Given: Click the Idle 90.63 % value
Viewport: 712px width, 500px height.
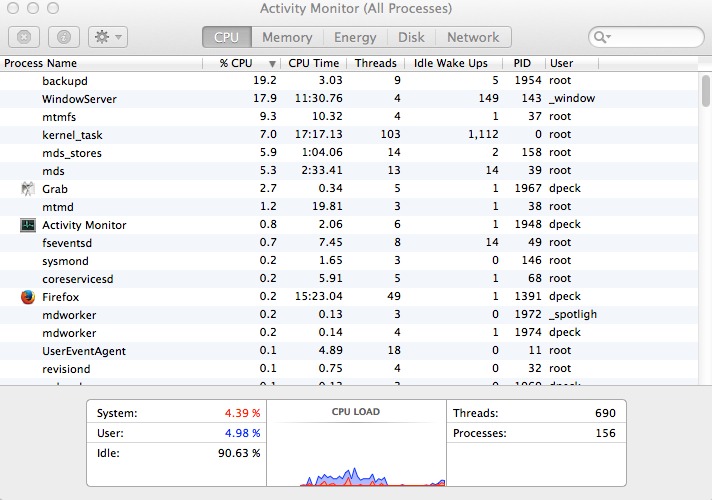Looking at the screenshot, I should 239,453.
